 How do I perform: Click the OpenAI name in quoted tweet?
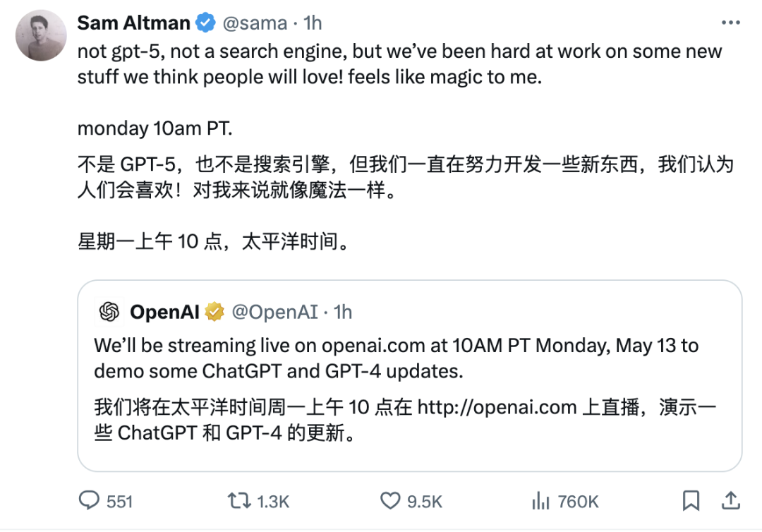(x=164, y=312)
